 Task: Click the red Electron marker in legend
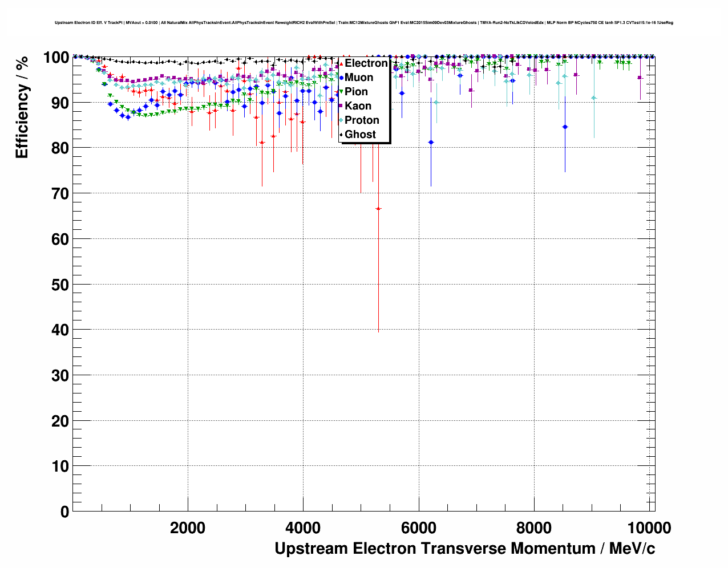(x=341, y=63)
